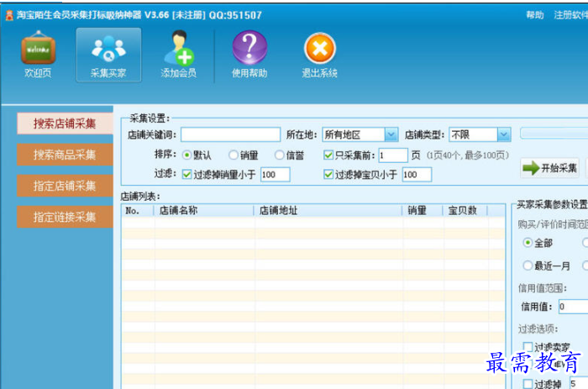Click the No. column header

click(137, 210)
